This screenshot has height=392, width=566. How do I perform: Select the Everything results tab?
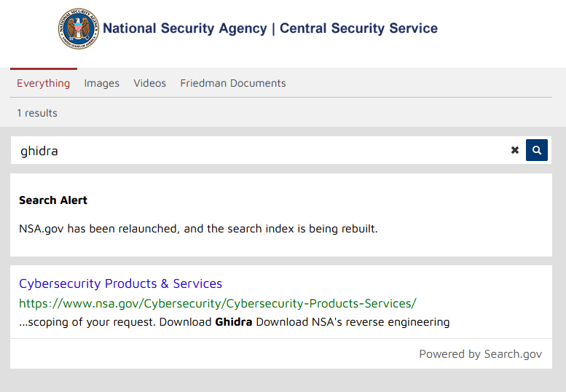pyautogui.click(x=43, y=83)
